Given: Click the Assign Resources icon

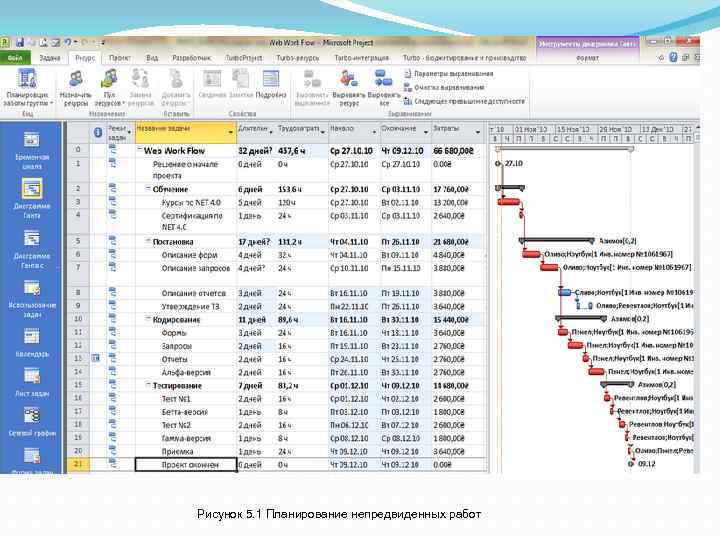Looking at the screenshot, I should coord(76,79).
